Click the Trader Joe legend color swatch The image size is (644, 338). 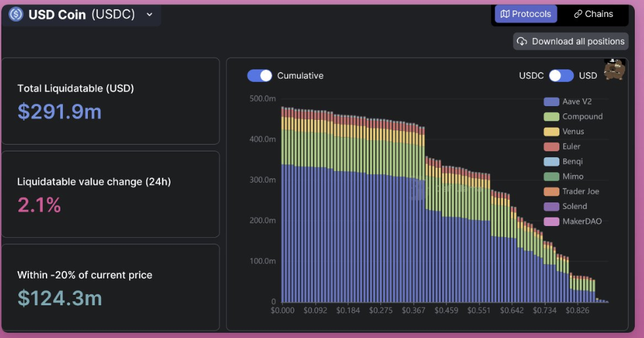coord(551,191)
